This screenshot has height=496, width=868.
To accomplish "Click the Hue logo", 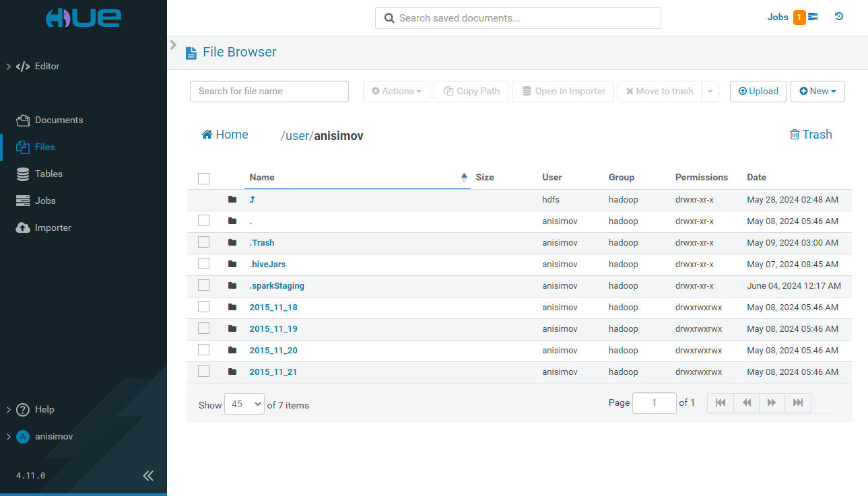I will coord(84,17).
